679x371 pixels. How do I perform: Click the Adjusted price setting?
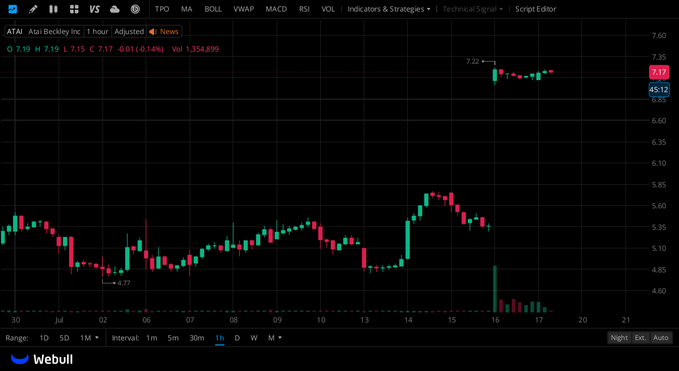129,32
